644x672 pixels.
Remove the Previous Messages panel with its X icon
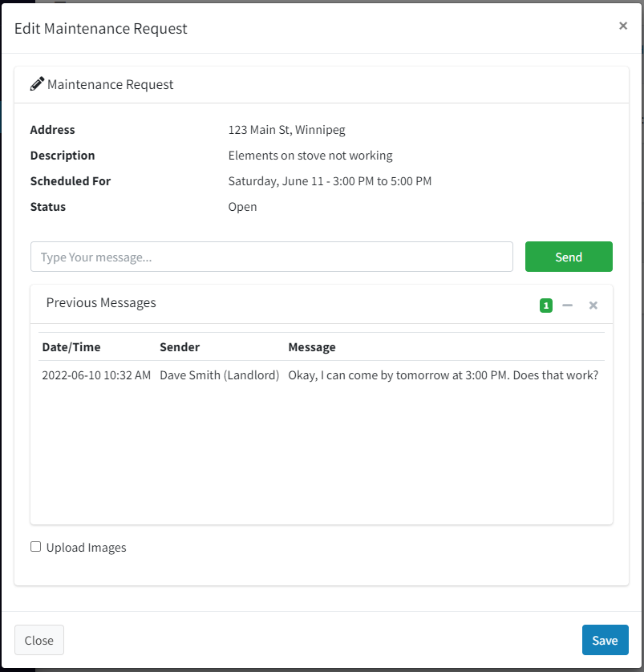[x=593, y=305]
